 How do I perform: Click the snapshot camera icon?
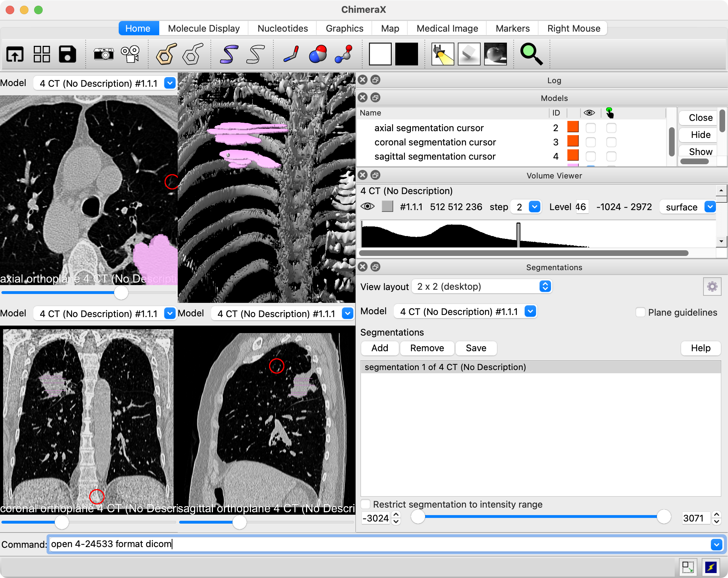point(103,54)
